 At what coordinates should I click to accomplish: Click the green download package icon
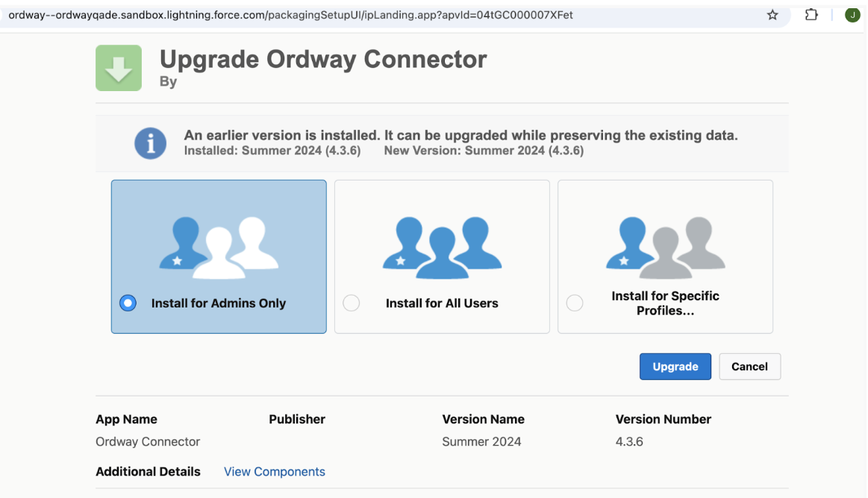pyautogui.click(x=119, y=68)
